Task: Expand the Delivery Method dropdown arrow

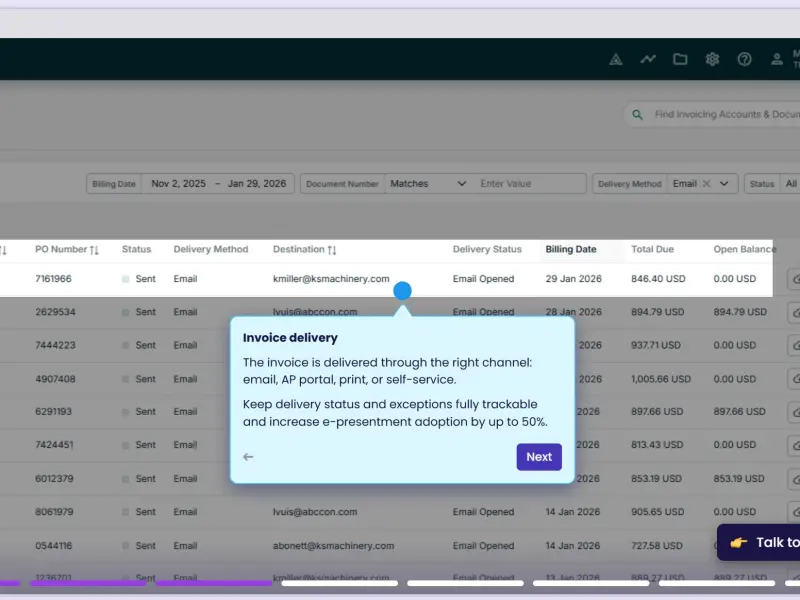Action: point(724,184)
